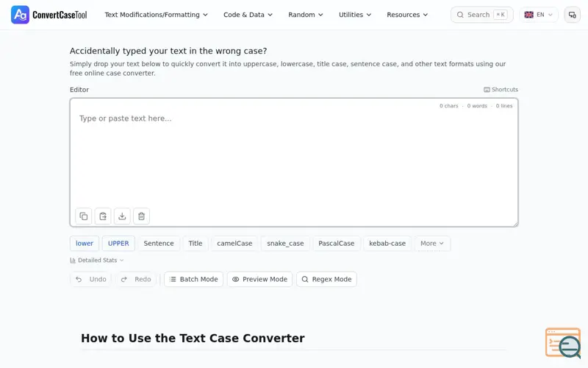Open keyboard Shortcuts
The width and height of the screenshot is (588, 368).
tap(501, 89)
